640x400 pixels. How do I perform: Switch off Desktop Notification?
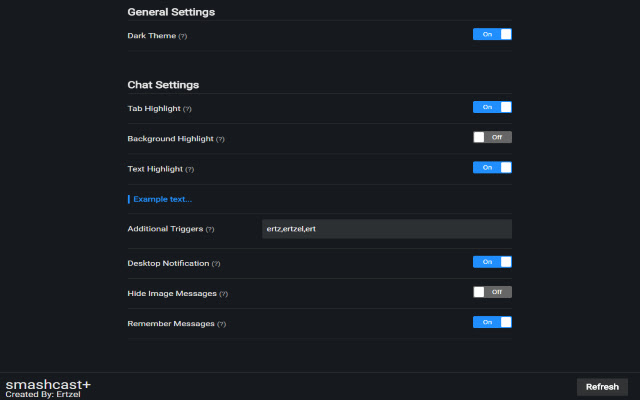click(x=492, y=262)
